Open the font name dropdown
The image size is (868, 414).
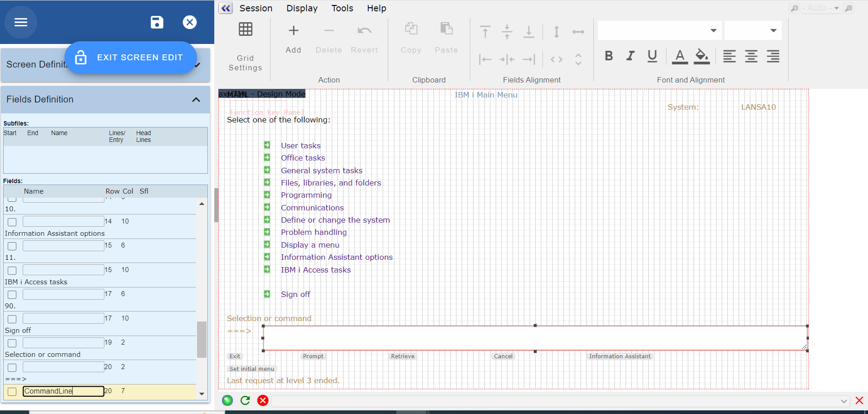713,31
